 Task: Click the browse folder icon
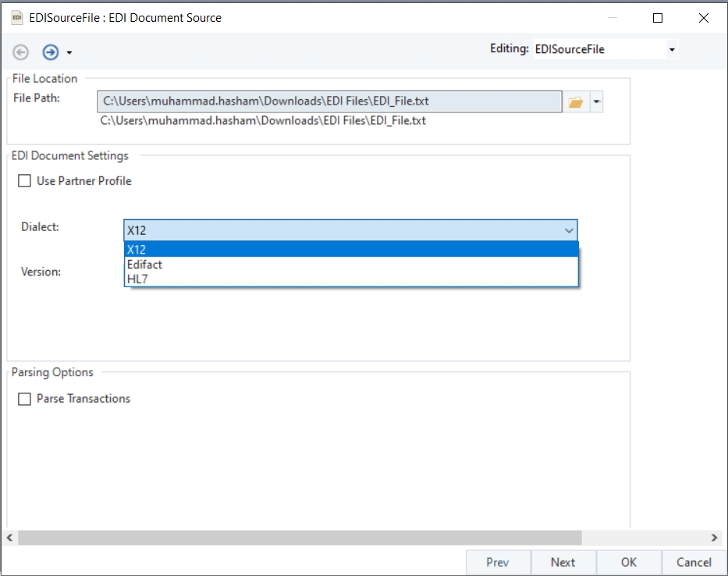(x=576, y=102)
